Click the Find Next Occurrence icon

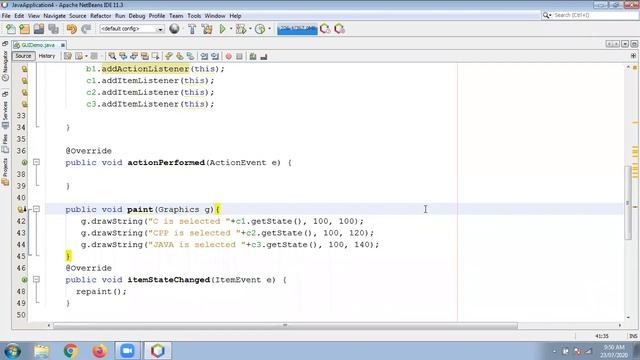tap(134, 56)
